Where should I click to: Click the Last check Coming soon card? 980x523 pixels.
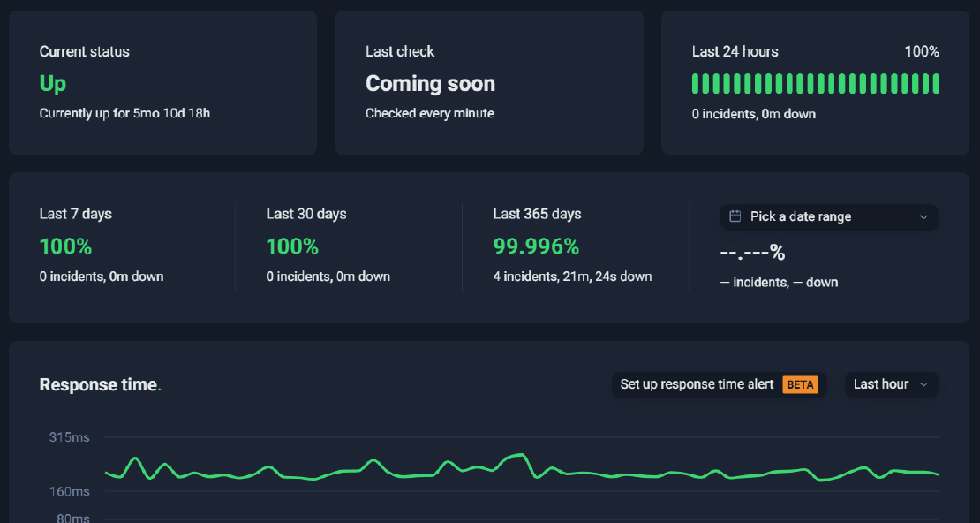point(488,82)
